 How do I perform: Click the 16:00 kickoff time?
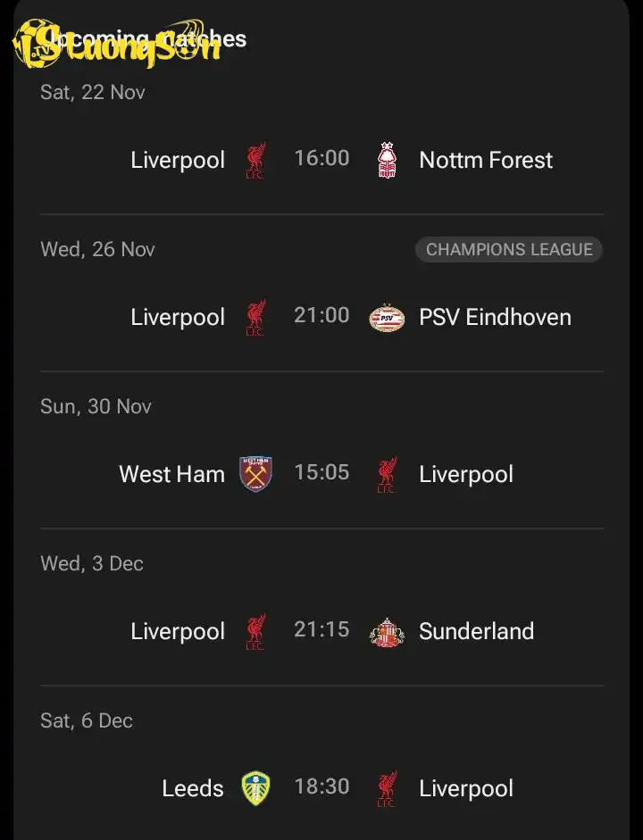pos(321,159)
